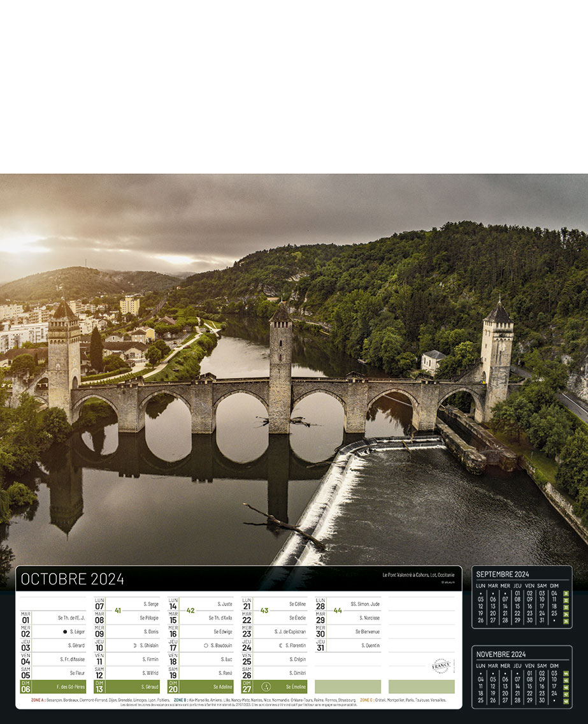Select Sunday 06 'F. des Gd-Pères' bar
This screenshot has height=724, width=588.
click(x=53, y=686)
